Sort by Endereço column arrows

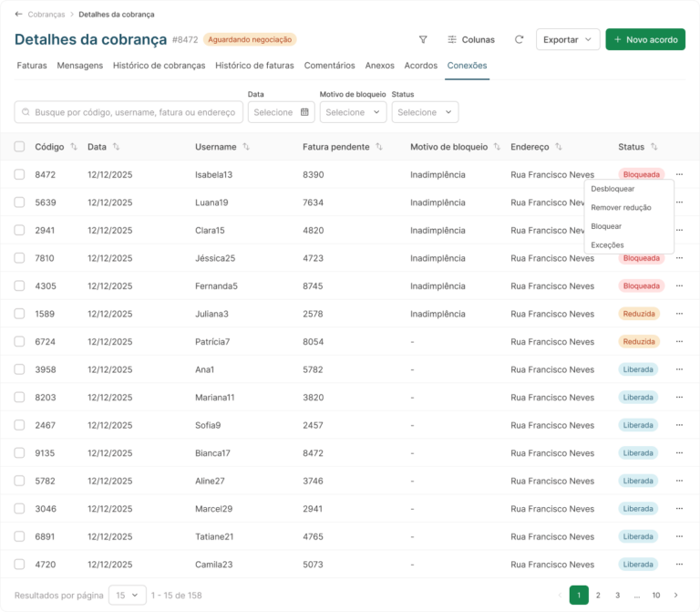pos(559,147)
